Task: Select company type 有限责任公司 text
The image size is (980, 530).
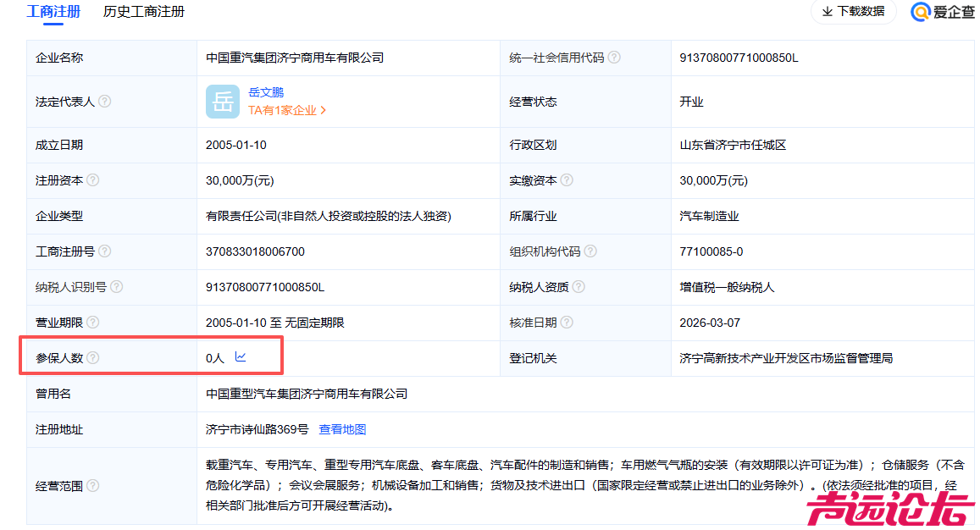Action: pyautogui.click(x=329, y=216)
